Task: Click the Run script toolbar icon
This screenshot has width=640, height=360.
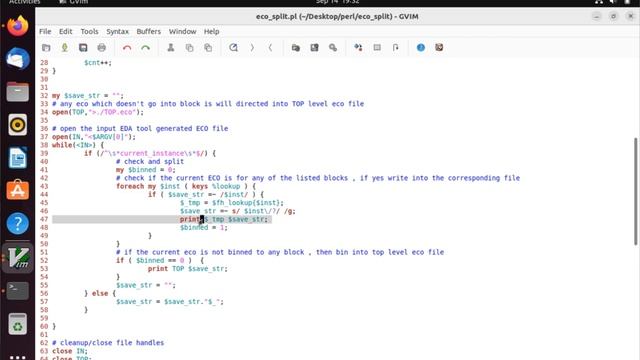Action: 333,48
